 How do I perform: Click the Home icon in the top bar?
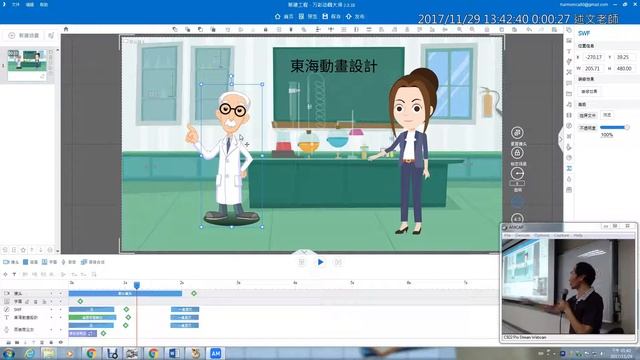tap(278, 16)
